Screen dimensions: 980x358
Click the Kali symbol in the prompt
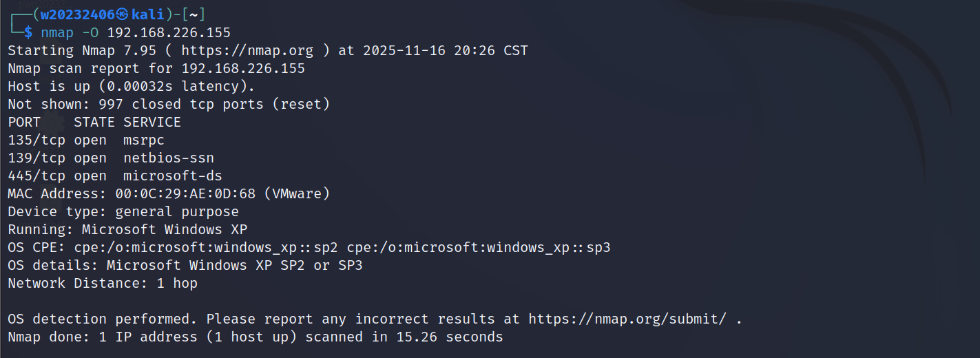click(x=122, y=14)
